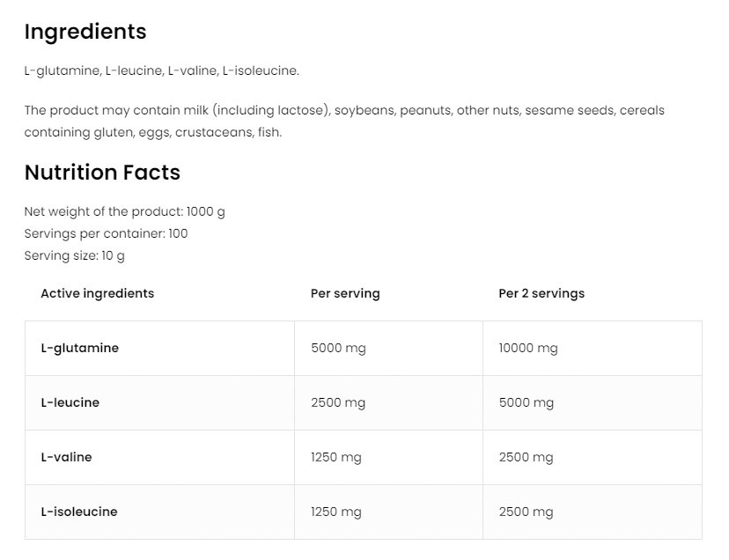Image resolution: width=729 pixels, height=560 pixels.
Task: Click the Serving size 10 g line
Action: tap(75, 255)
